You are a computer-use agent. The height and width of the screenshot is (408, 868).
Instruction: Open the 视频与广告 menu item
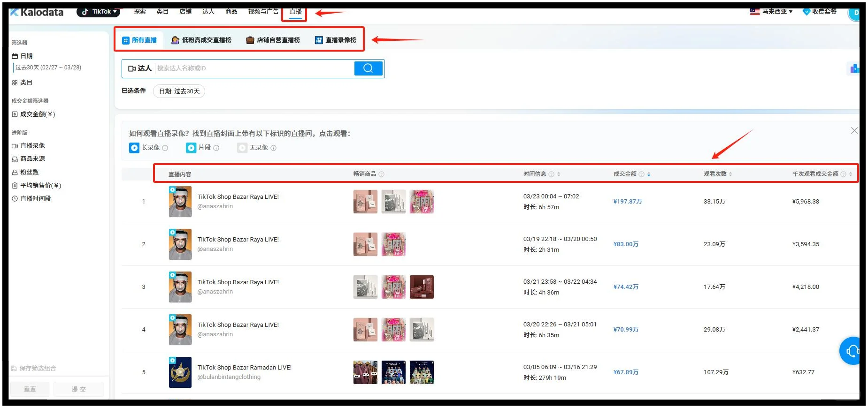pyautogui.click(x=263, y=11)
